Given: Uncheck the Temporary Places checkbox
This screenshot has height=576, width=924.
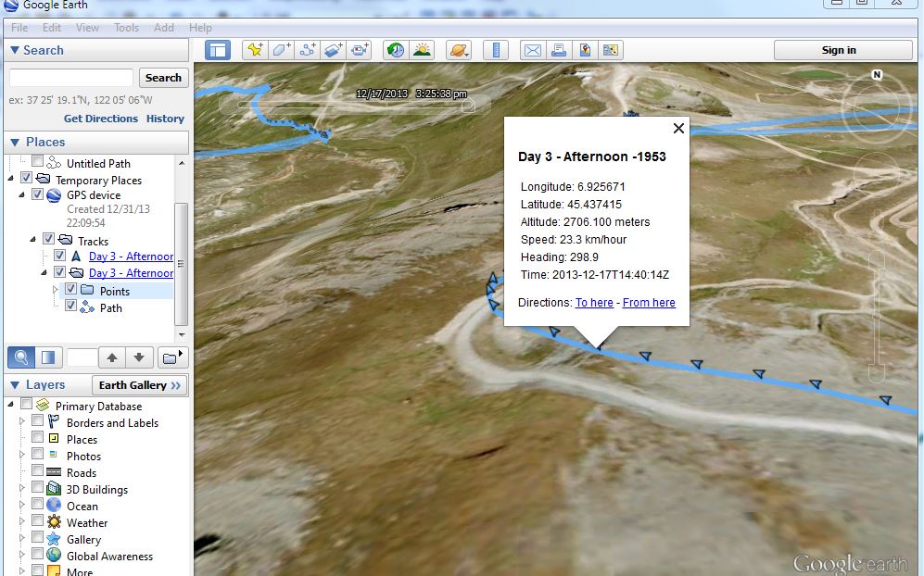Looking at the screenshot, I should pyautogui.click(x=26, y=177).
